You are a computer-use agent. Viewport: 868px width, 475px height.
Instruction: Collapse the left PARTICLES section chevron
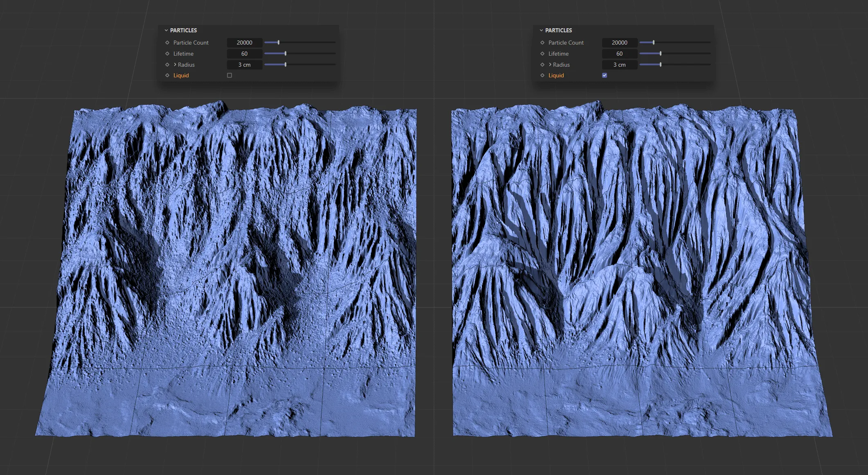tap(166, 30)
